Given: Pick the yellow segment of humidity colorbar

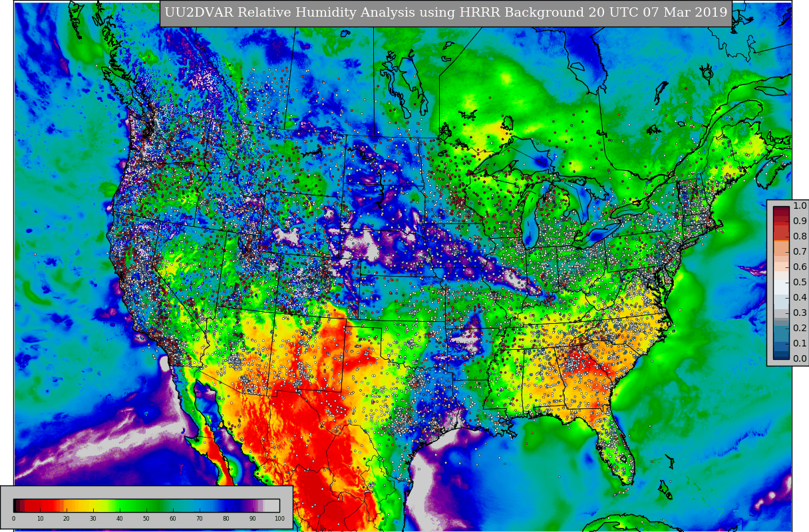Looking at the screenshot, I should (93, 505).
